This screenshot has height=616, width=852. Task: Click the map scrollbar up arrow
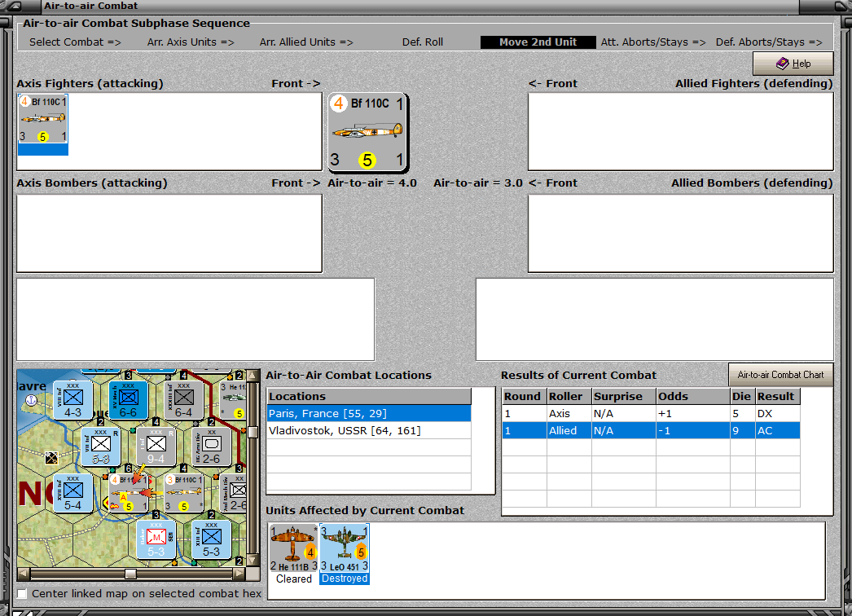point(253,376)
